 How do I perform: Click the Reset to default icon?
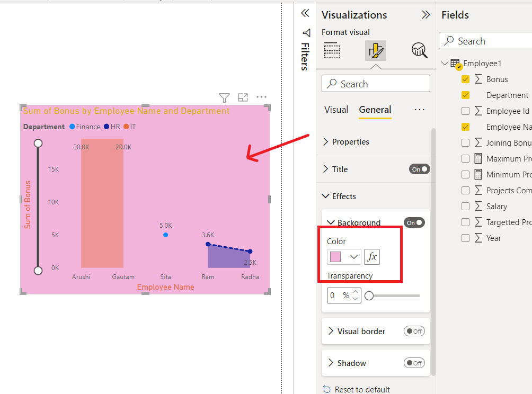(326, 389)
